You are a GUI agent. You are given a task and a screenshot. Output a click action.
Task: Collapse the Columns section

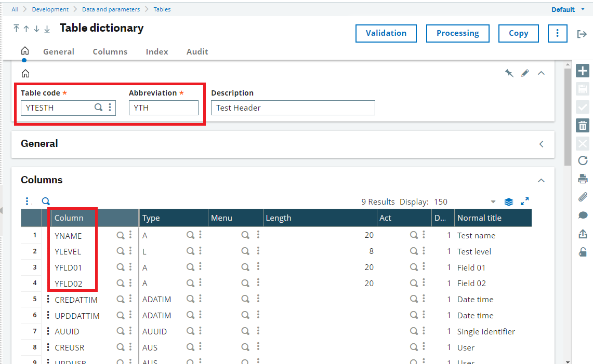coord(541,180)
